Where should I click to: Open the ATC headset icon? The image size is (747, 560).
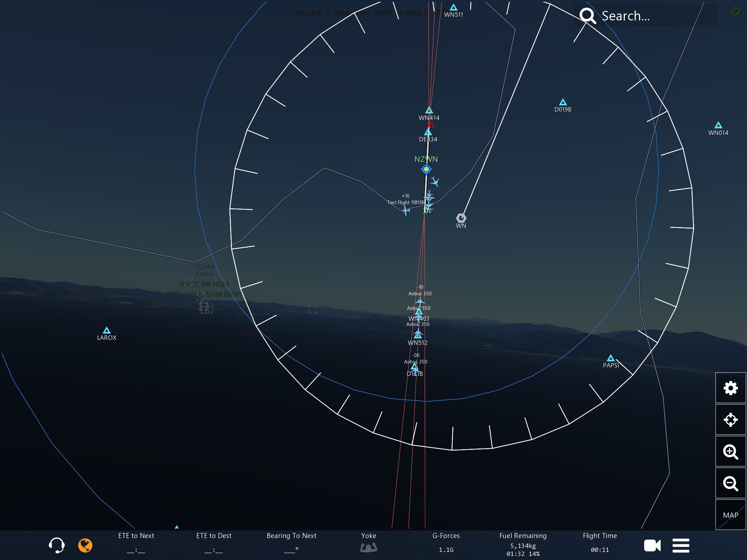click(57, 545)
